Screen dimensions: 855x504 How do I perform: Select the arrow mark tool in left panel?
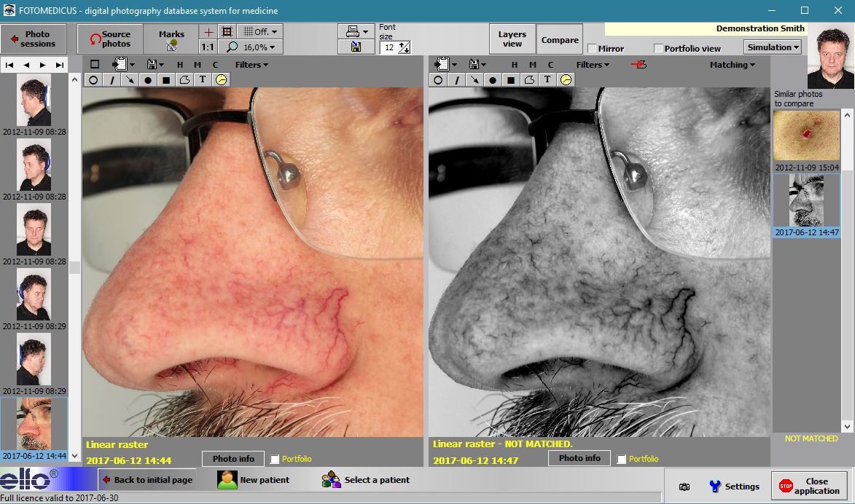[x=130, y=80]
